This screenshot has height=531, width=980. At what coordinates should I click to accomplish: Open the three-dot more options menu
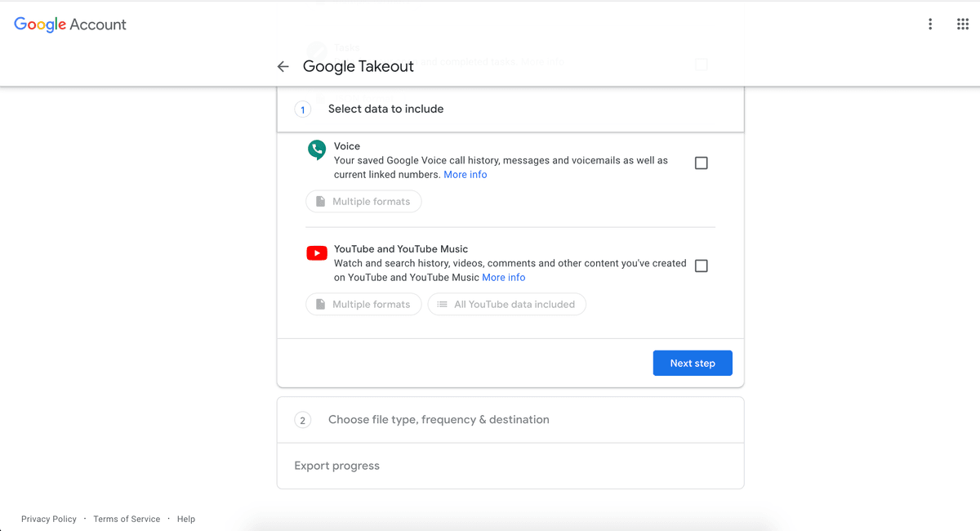pos(929,25)
